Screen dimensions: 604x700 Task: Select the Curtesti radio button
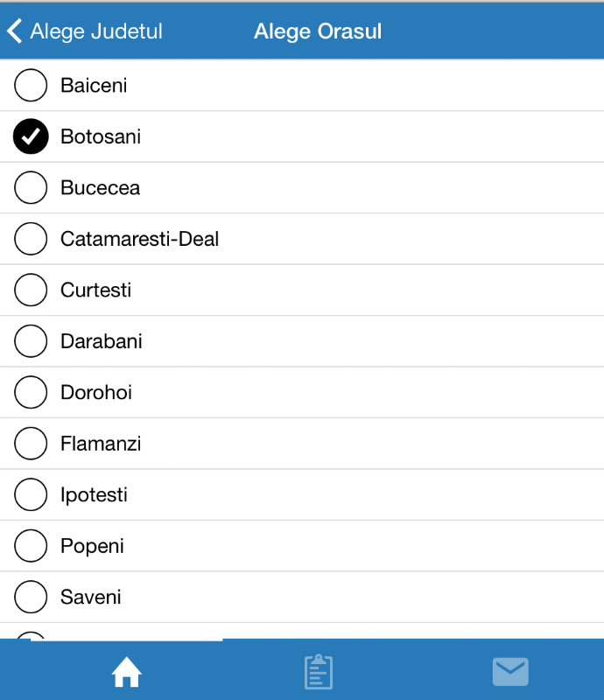coord(31,290)
